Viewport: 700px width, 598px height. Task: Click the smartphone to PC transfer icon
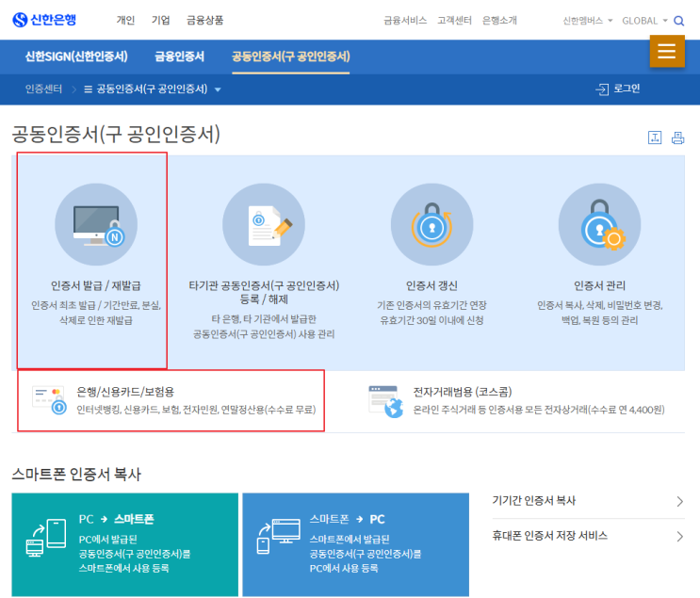279,537
